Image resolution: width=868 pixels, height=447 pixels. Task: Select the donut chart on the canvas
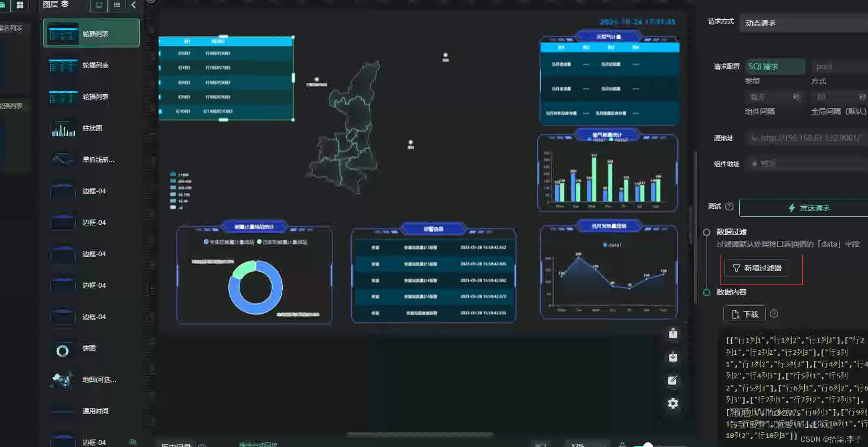255,287
